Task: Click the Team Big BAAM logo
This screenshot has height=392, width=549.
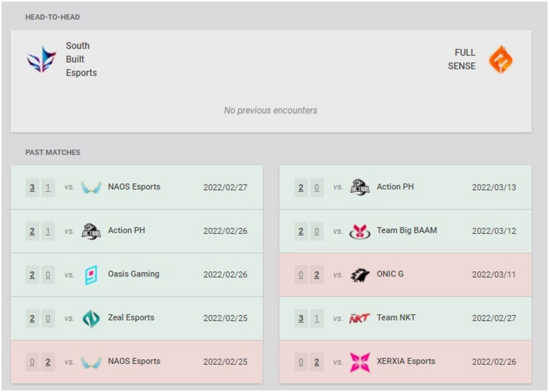Action: [360, 231]
